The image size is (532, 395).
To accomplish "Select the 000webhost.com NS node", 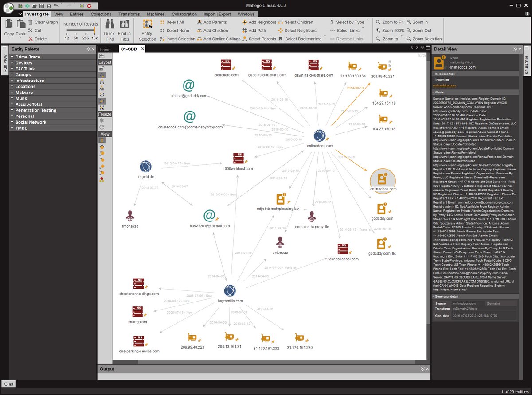I will point(239,158).
